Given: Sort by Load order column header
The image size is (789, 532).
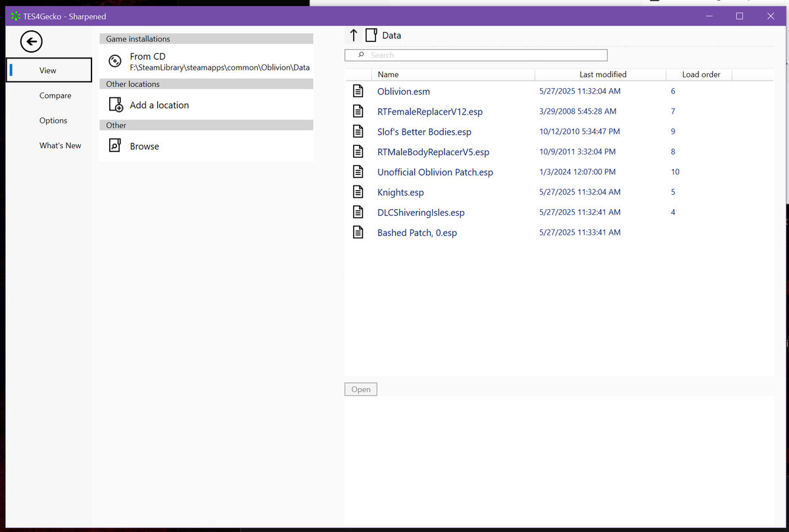Looking at the screenshot, I should click(x=701, y=74).
